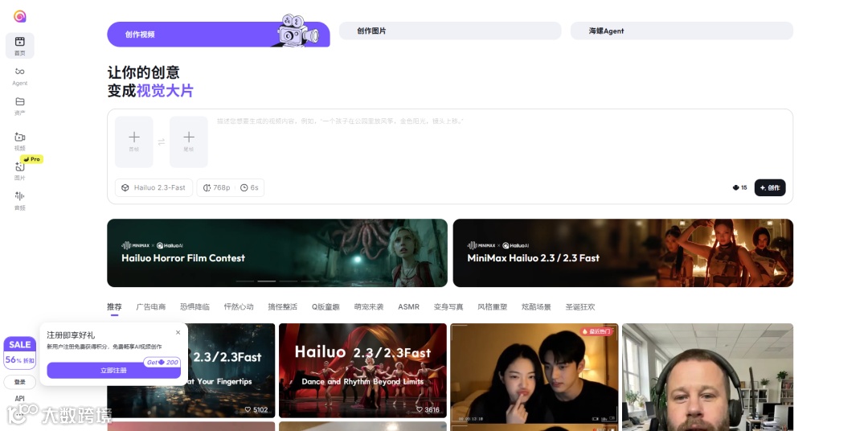The image size is (868, 431).
Task: Click the SALE 56% 折扣 badge
Action: click(x=20, y=353)
